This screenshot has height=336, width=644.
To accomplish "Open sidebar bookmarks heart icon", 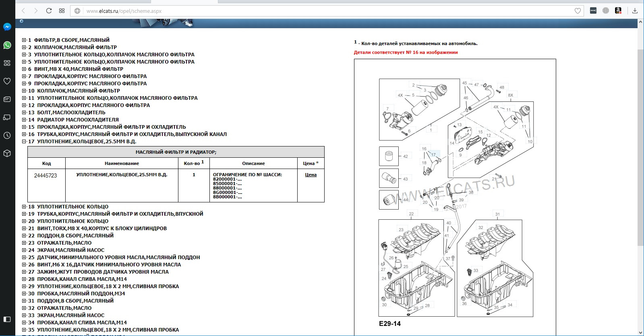I will 7,81.
